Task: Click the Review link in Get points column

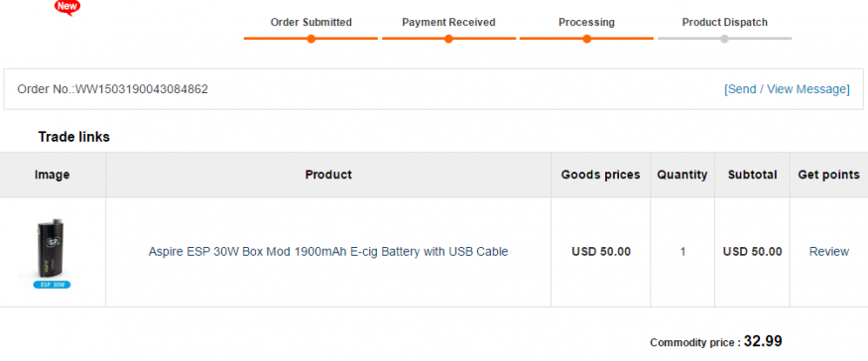Action: point(828,251)
